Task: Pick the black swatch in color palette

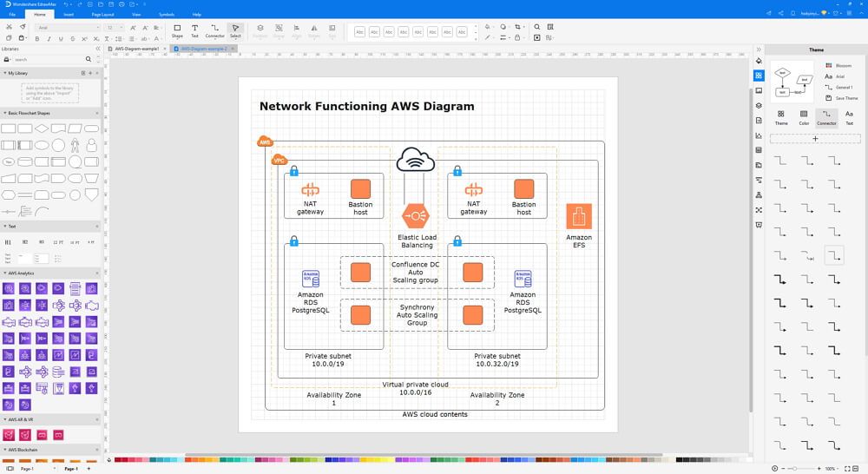Action: pyautogui.click(x=680, y=459)
